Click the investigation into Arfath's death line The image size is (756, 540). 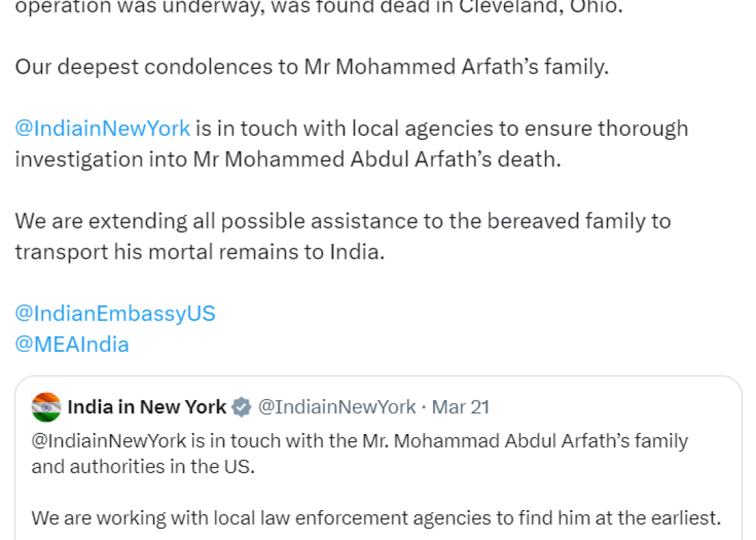[x=288, y=160]
